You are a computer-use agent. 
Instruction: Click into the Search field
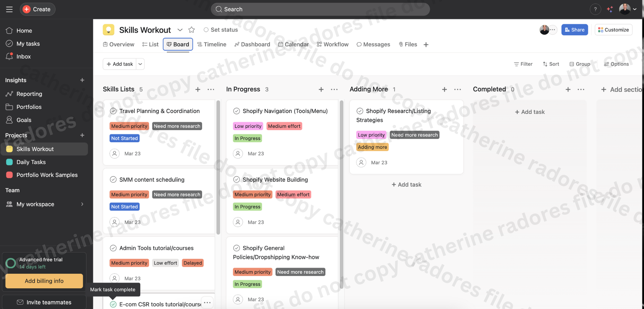point(320,9)
